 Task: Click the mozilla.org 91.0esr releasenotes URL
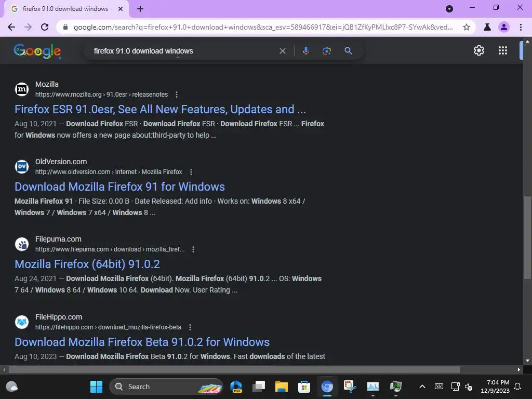click(101, 95)
